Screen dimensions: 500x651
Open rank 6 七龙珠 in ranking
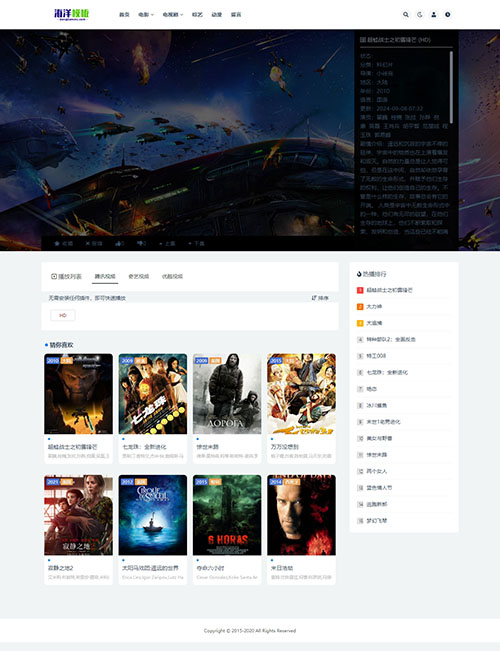coord(387,372)
